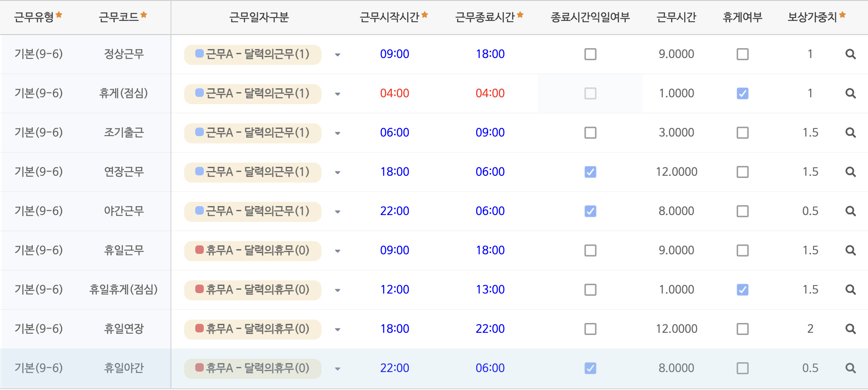
Task: Click magnifier icon in 야간근무 row
Action: click(851, 211)
